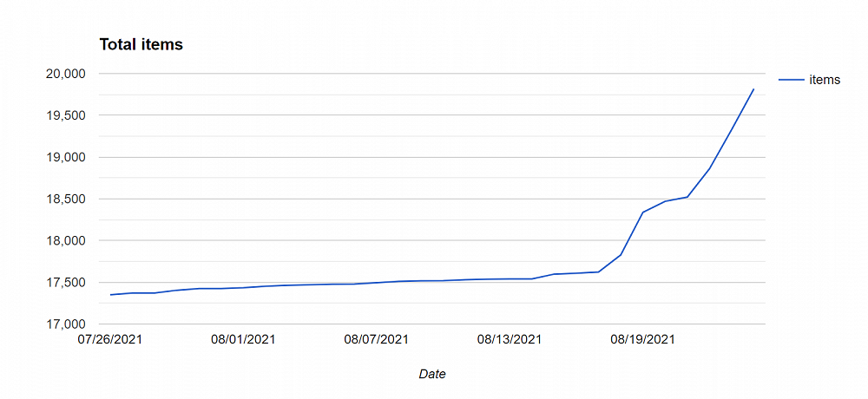868x399 pixels.
Task: Click the "Total items" chart title
Action: click(x=141, y=44)
